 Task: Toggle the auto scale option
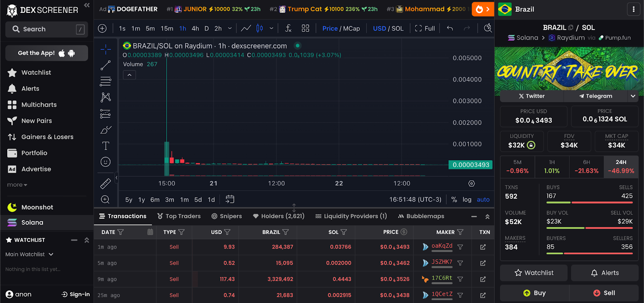point(483,200)
